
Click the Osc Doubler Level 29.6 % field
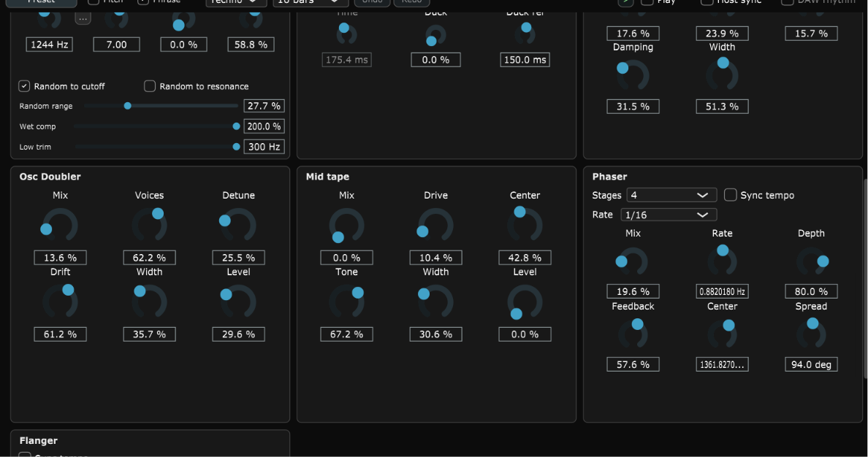(239, 334)
